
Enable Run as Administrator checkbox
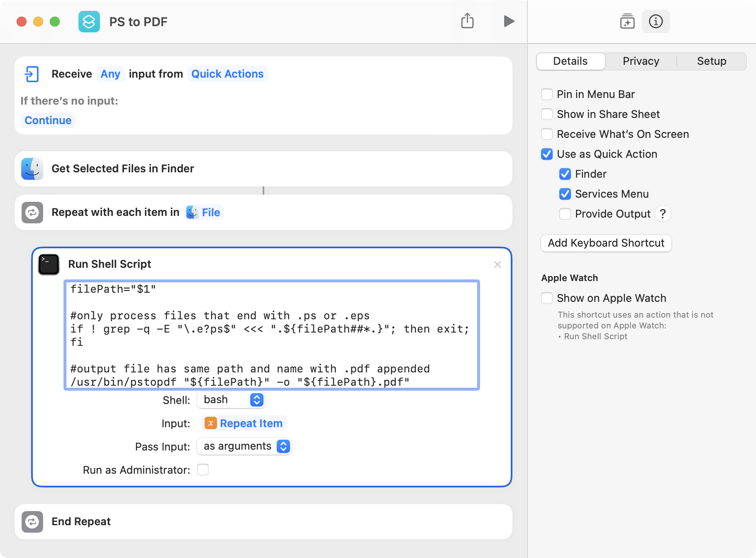[203, 470]
